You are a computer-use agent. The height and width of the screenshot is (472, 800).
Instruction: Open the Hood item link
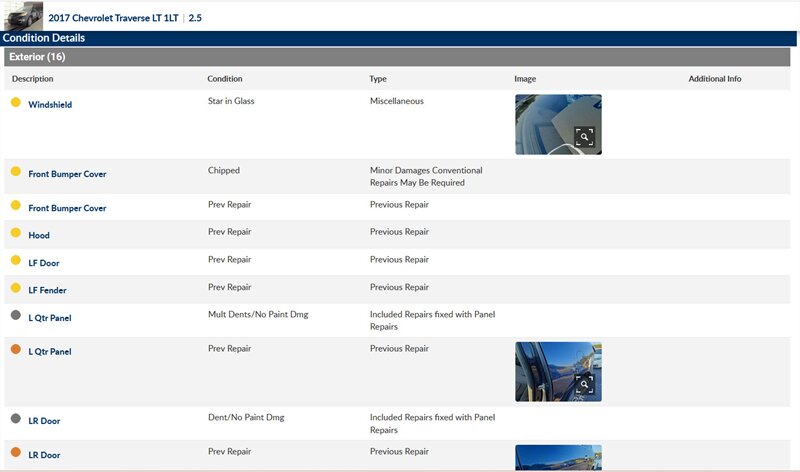click(x=39, y=236)
